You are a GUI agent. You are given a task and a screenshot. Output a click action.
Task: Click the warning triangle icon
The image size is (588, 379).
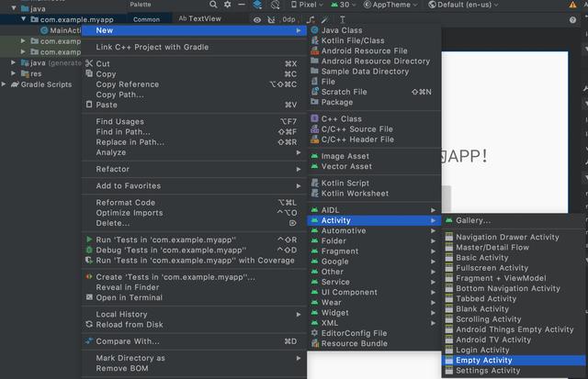572,5
